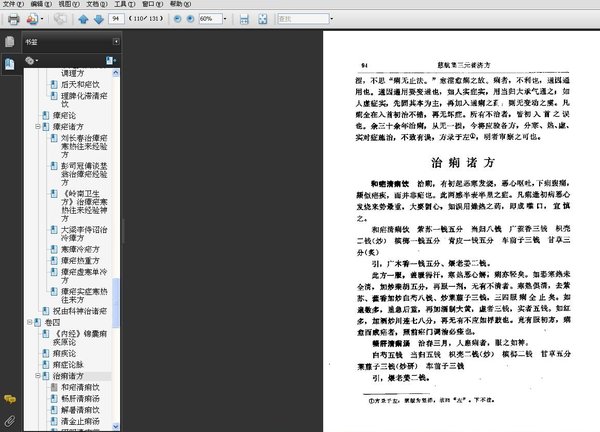Select the 和疟清痢饮 bookmark
The height and width of the screenshot is (432, 600).
click(80, 387)
